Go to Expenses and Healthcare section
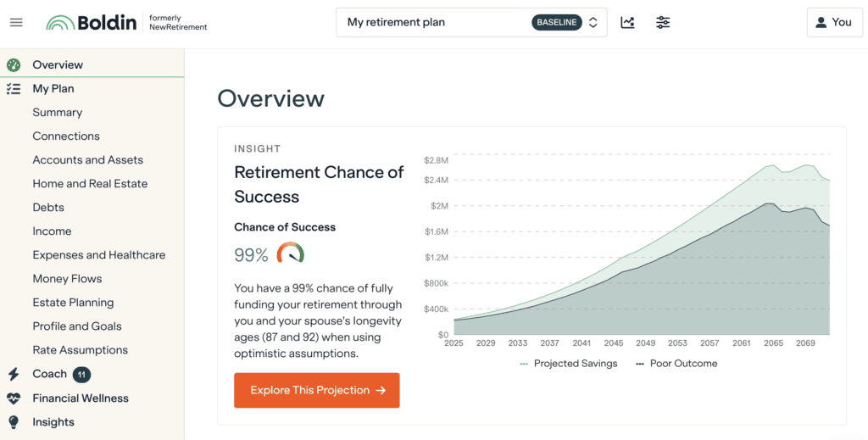This screenshot has height=440, width=868. (98, 254)
